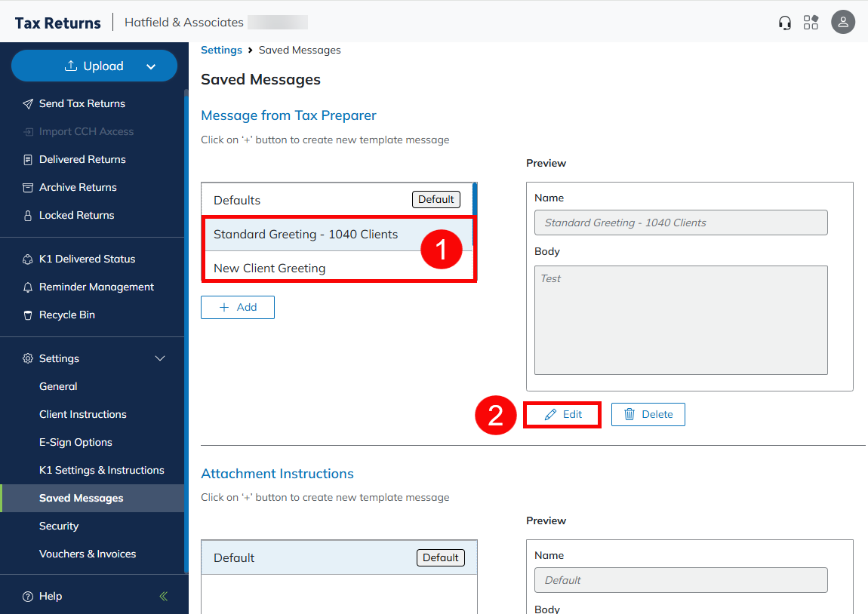Click the Archive Returns box icon

click(28, 188)
